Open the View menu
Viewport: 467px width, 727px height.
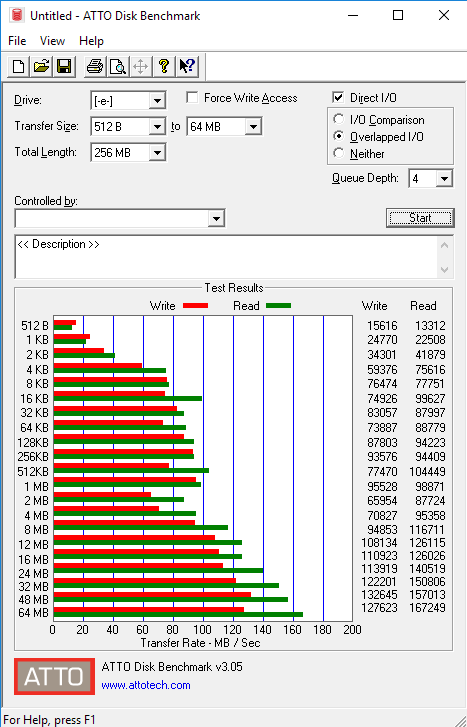pos(52,41)
